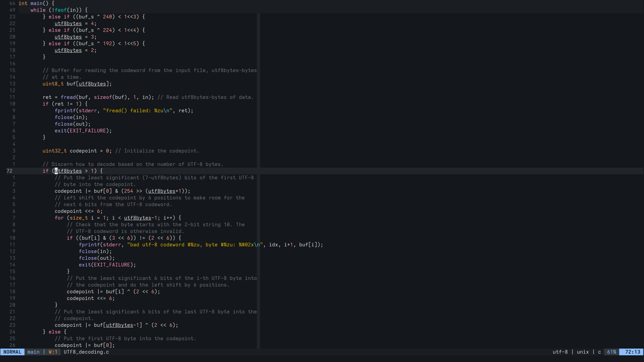Click the last line 'codepoint |= buf[0];'
644x362 pixels.
pos(85,345)
